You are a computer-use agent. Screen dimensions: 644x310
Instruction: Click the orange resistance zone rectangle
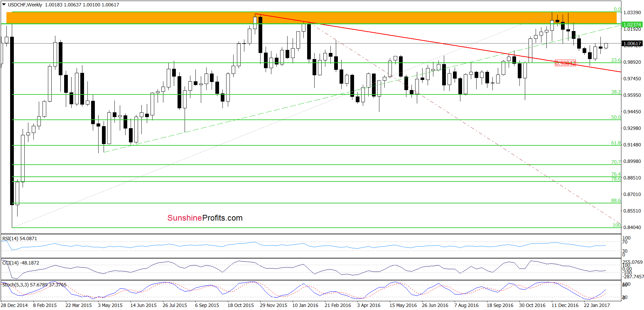coord(311,18)
